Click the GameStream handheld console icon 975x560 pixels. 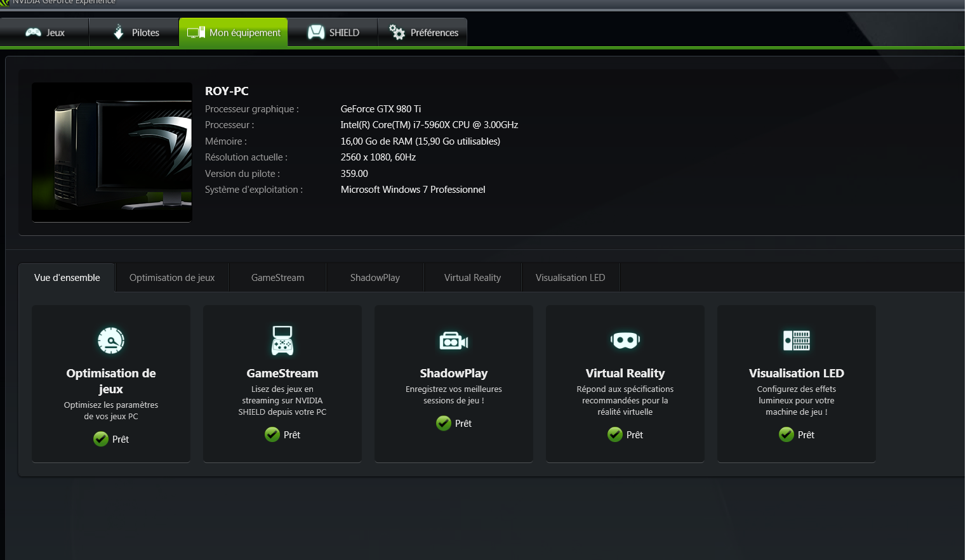tap(282, 341)
